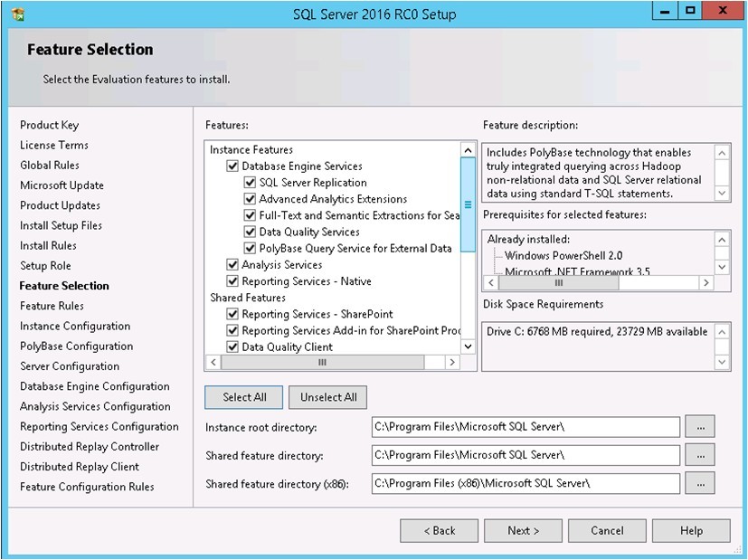This screenshot has height=560, width=748.
Task: Click prerequisites box scroll down arrow
Action: [x=722, y=267]
